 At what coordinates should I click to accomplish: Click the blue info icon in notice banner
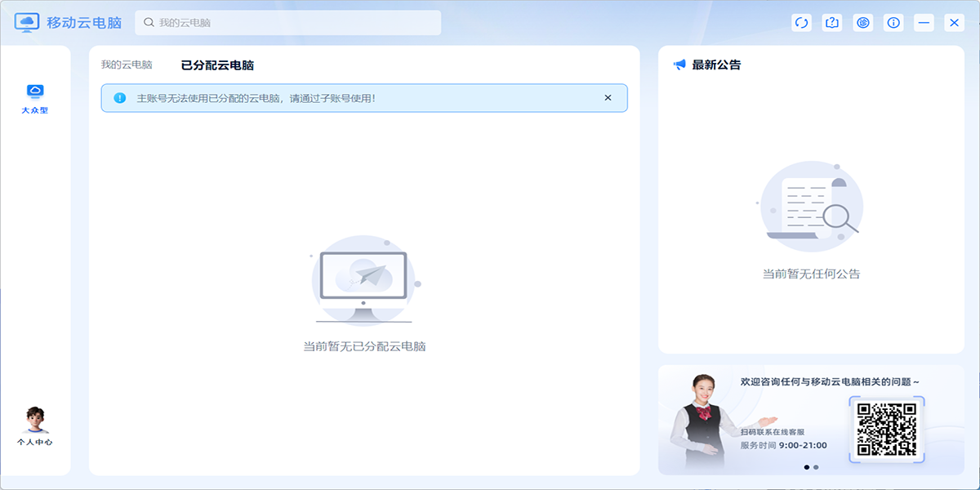pos(120,98)
